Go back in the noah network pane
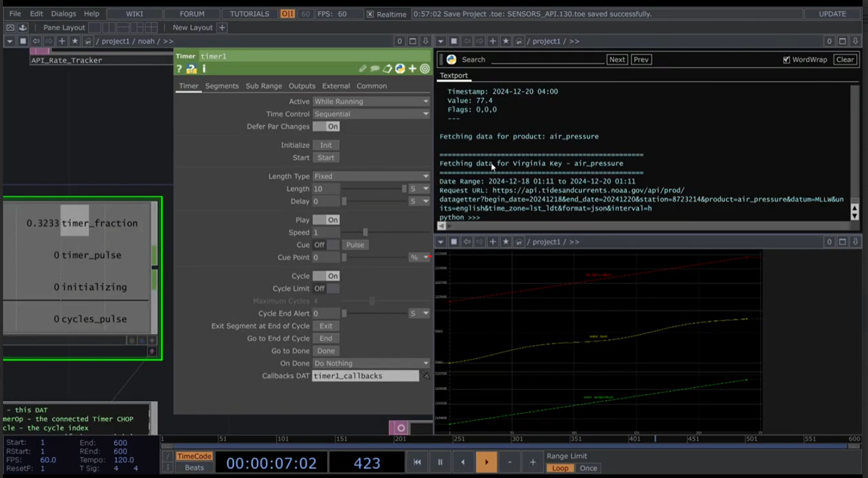Viewport: 868px width, 478px height. pos(36,41)
